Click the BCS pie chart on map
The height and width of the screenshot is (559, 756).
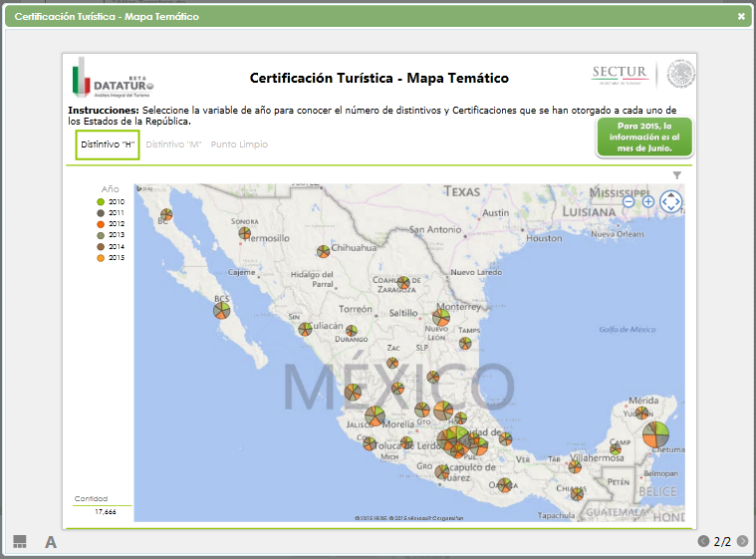222,311
